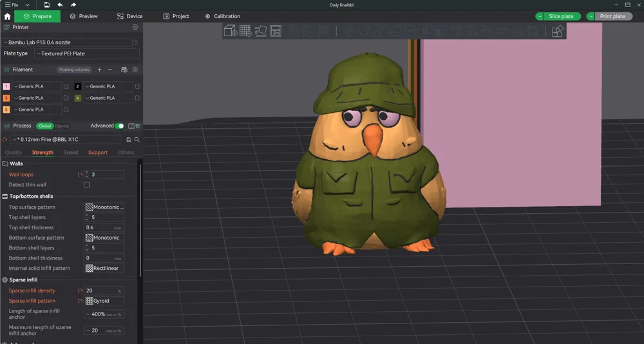Open filament 2 Generic PLA dropdown

pos(108,86)
